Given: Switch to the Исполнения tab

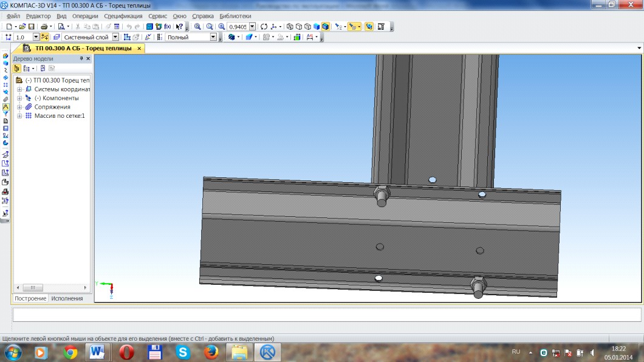Looking at the screenshot, I should (67, 298).
